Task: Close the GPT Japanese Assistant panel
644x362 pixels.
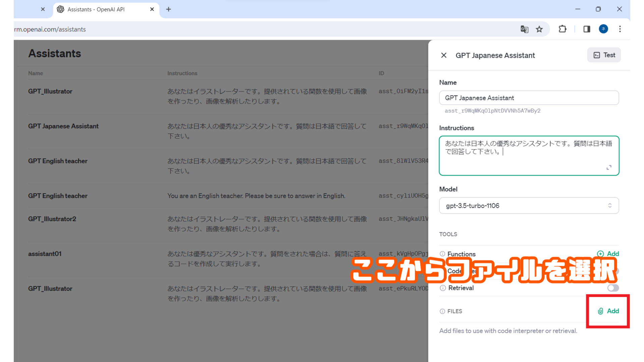Action: coord(443,55)
